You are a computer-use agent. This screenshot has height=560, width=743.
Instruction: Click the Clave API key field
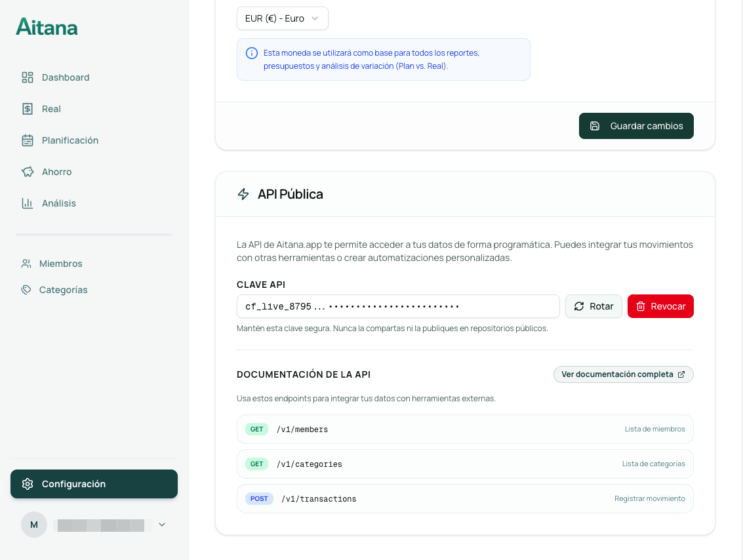397,306
